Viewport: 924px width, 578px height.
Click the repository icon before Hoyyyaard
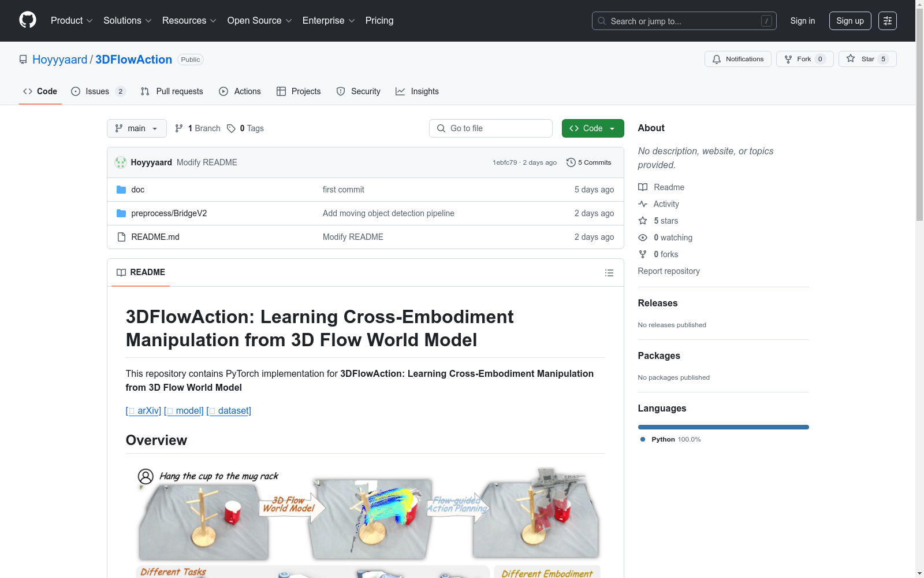point(23,60)
